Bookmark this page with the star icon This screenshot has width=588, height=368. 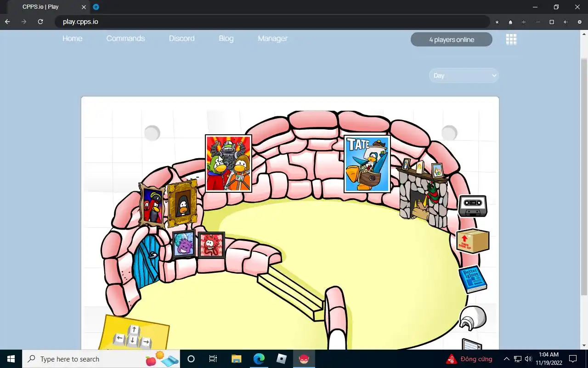tap(497, 22)
